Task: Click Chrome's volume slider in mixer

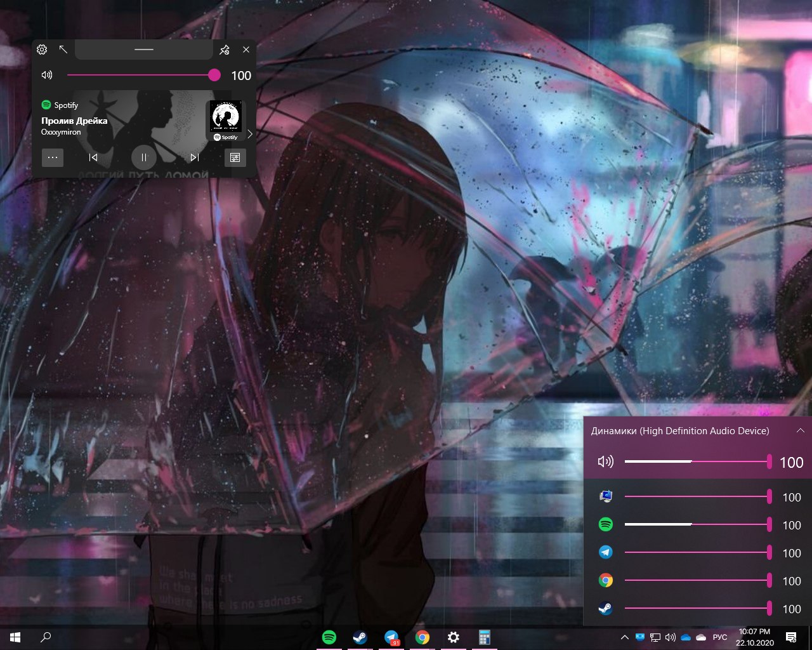Action: point(698,580)
